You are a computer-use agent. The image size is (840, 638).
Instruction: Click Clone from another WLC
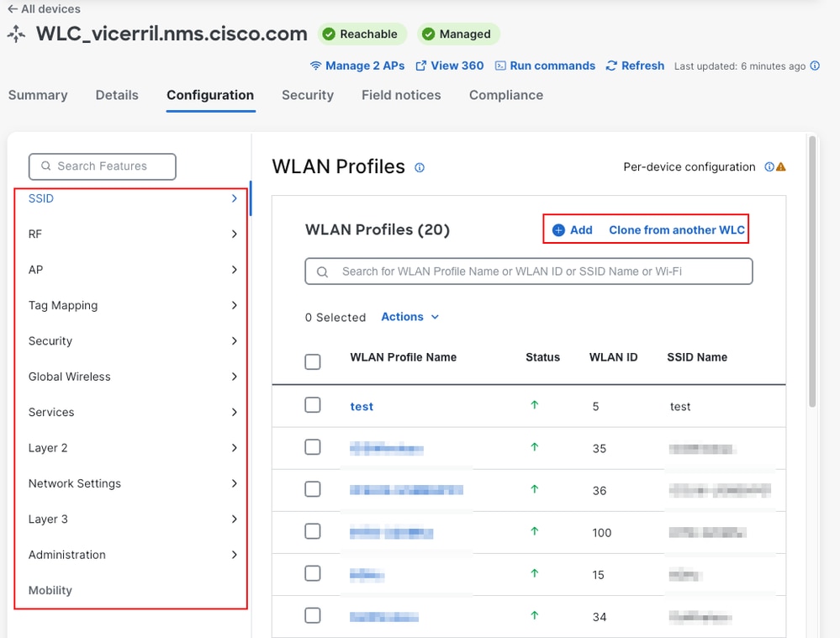click(x=677, y=229)
